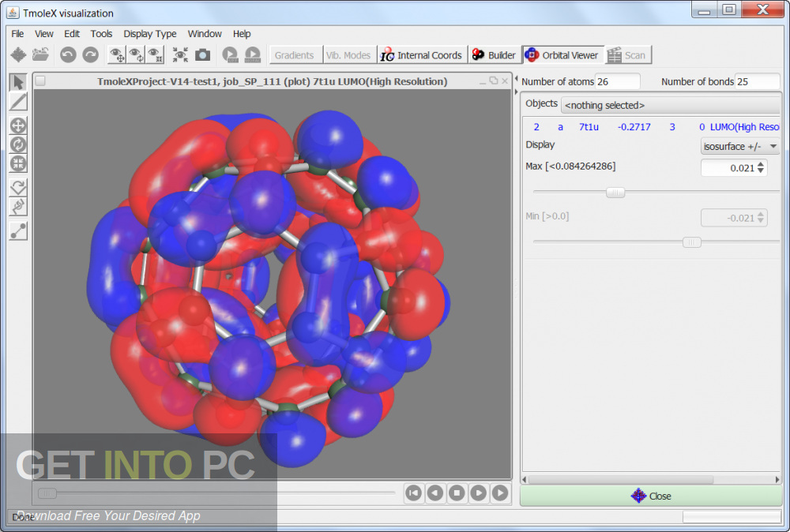Undo the last action
The width and height of the screenshot is (790, 532).
68,54
